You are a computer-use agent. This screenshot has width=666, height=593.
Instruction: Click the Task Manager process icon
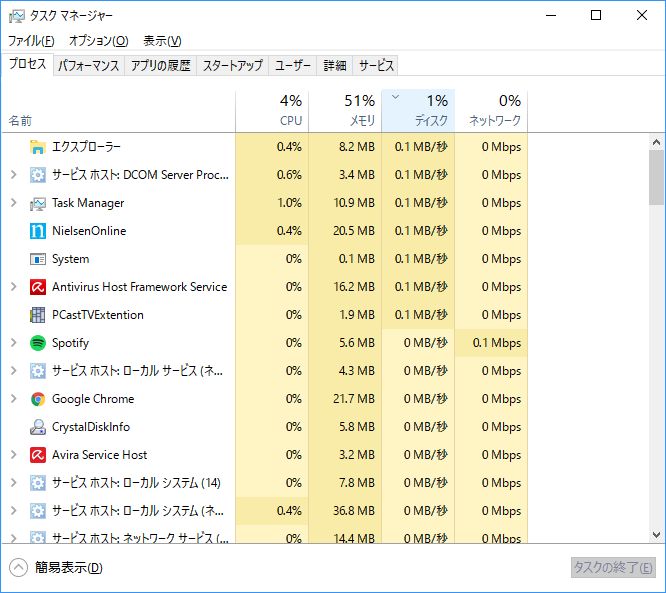tap(38, 203)
